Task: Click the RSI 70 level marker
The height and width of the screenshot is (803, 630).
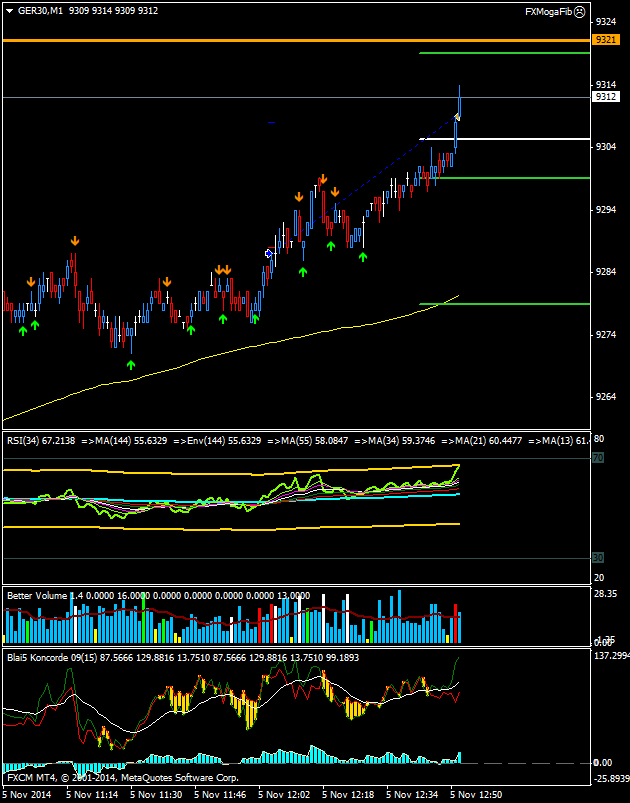Action: click(x=598, y=458)
